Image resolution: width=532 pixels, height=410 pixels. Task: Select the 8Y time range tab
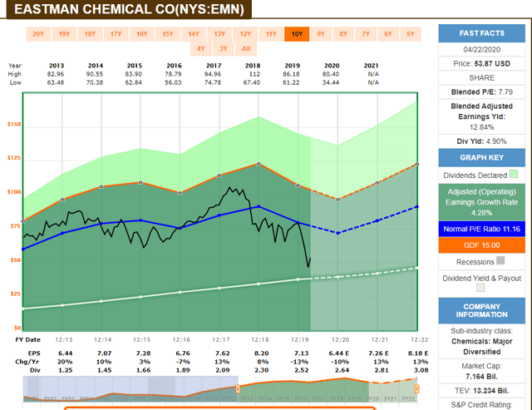(x=342, y=34)
